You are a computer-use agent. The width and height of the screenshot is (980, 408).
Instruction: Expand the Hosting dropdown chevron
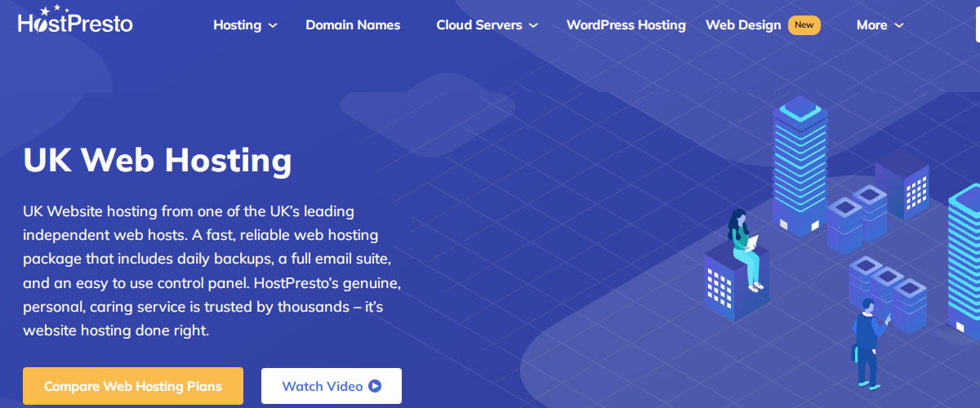[x=273, y=25]
